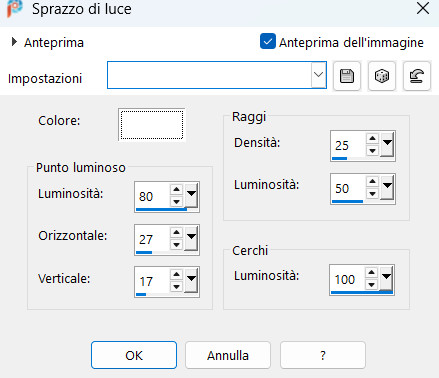Click the reset to default arrow icon

click(417, 76)
